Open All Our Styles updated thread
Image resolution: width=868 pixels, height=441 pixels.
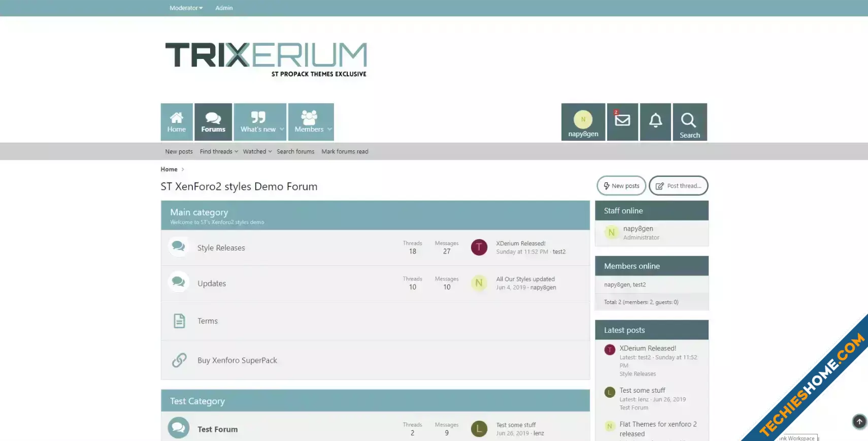pyautogui.click(x=525, y=279)
